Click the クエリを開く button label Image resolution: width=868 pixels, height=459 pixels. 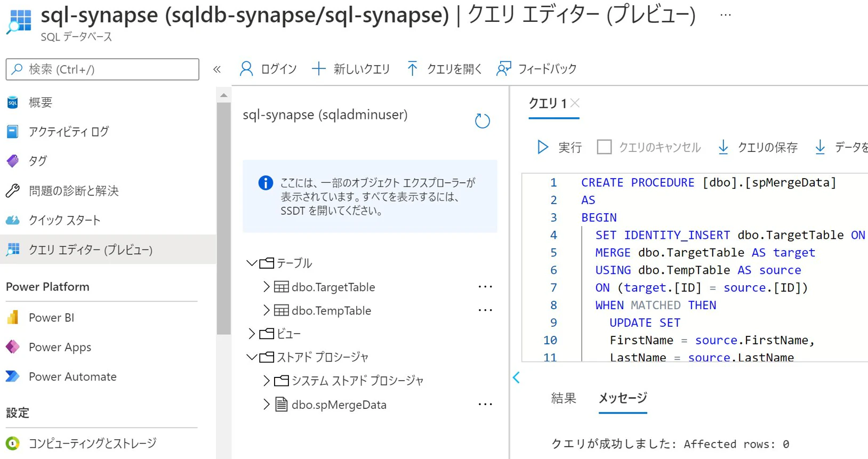[x=454, y=69]
